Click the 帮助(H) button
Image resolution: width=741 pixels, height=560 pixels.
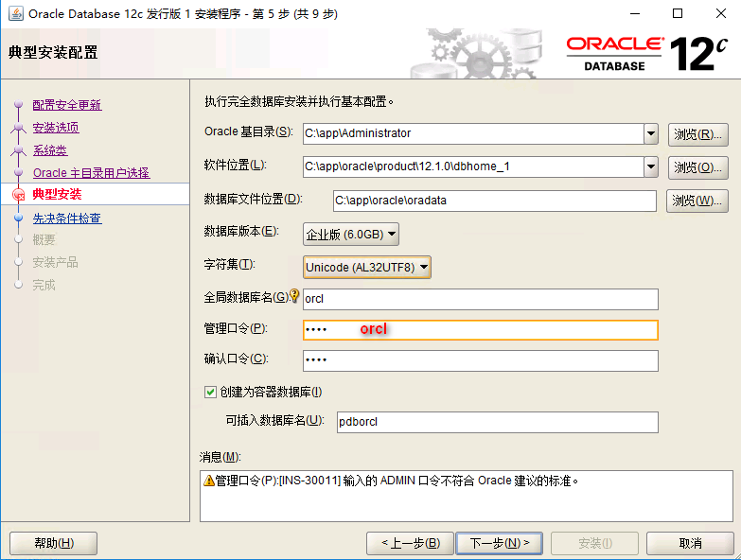(x=53, y=543)
